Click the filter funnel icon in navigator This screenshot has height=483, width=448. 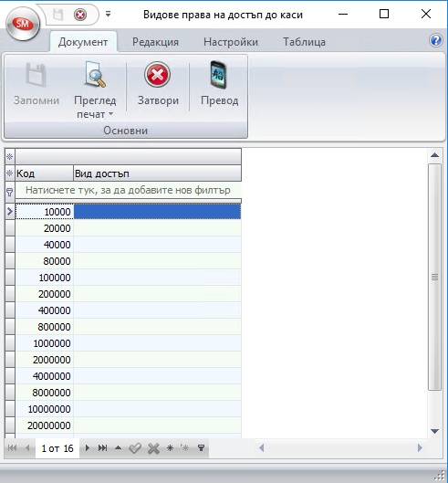click(201, 448)
